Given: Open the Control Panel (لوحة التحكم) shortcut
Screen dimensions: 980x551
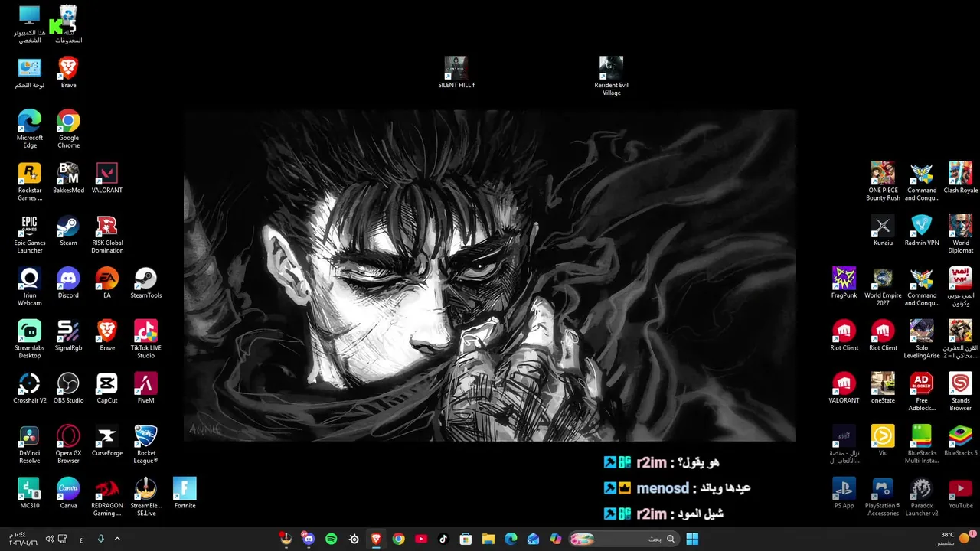Looking at the screenshot, I should (29, 73).
